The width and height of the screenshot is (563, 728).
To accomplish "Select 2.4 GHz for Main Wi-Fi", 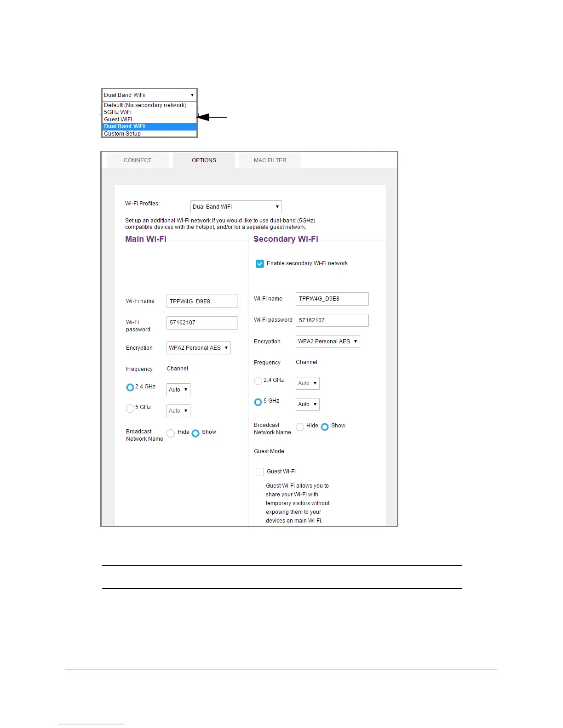I will point(130,387).
